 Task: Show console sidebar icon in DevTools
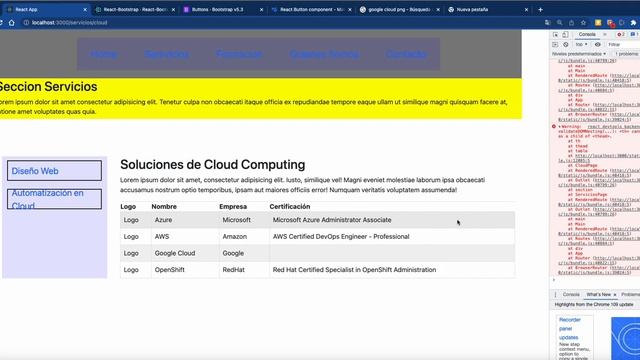pyautogui.click(x=555, y=44)
